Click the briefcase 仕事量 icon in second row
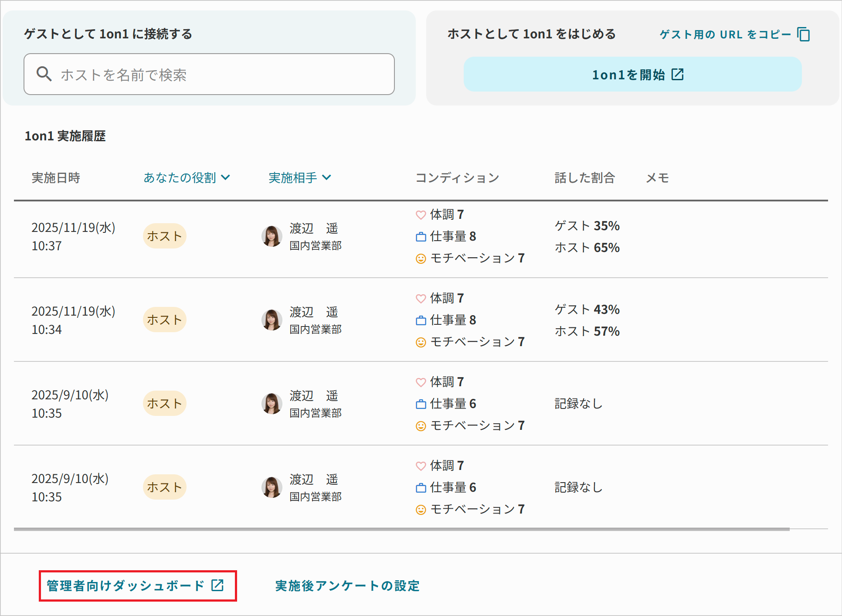 (421, 320)
